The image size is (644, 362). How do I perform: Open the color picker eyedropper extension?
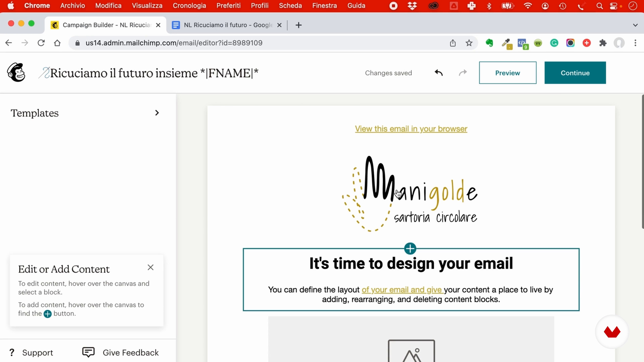(x=507, y=44)
